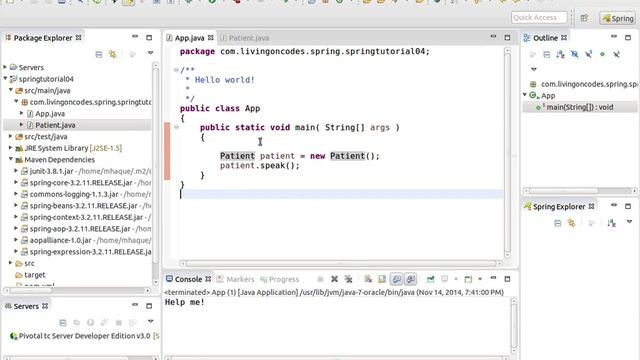640x360 pixels.
Task: Open a new Console view icon
Action: (468, 279)
